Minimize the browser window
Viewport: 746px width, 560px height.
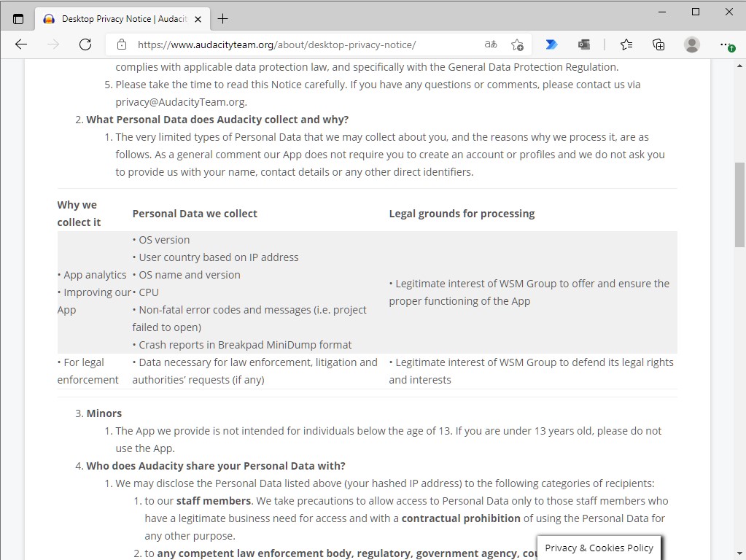[662, 12]
